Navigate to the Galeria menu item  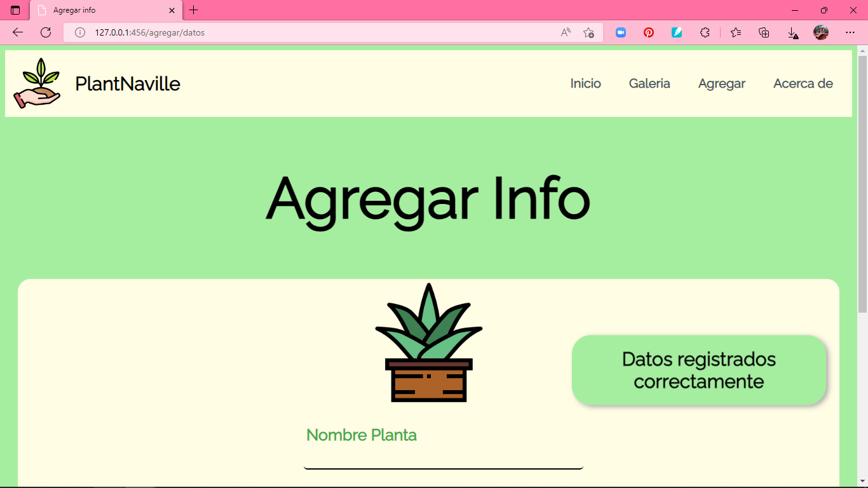[x=649, y=83]
